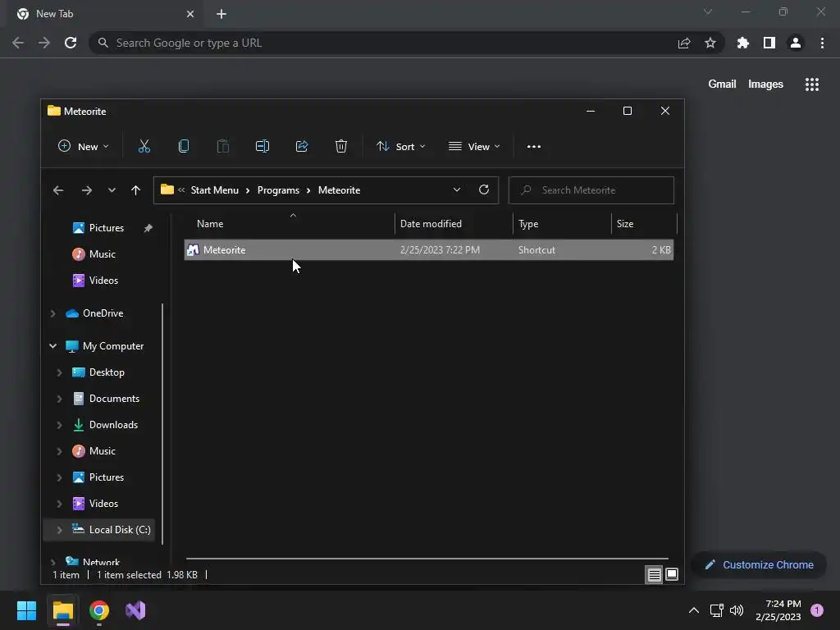Viewport: 840px width, 630px height.
Task: Click the Paste clipboard icon in Explorer toolbar
Action: coord(223,146)
